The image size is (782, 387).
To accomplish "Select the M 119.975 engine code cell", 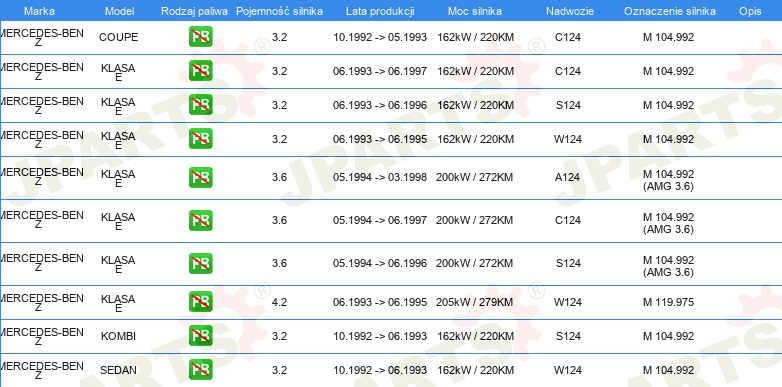I will pyautogui.click(x=668, y=302).
